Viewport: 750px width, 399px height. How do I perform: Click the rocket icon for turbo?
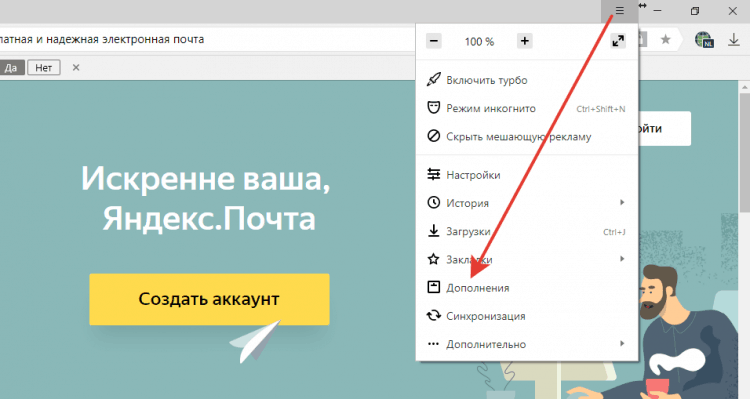tap(433, 80)
